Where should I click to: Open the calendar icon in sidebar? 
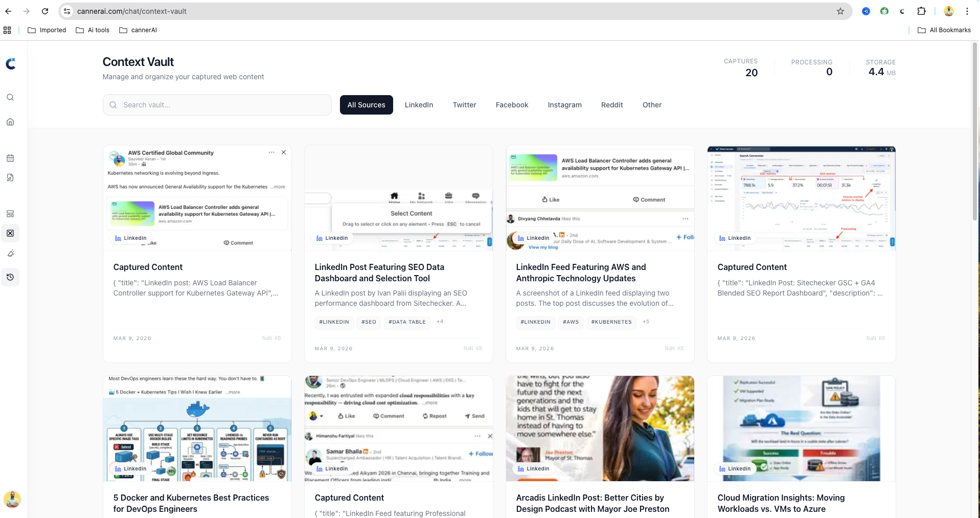(10, 158)
